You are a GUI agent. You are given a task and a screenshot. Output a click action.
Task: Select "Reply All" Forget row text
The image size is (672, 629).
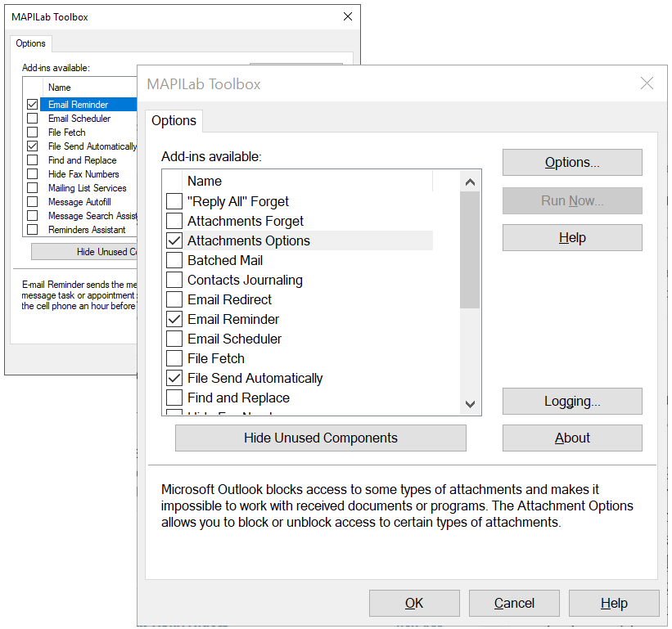pos(238,201)
